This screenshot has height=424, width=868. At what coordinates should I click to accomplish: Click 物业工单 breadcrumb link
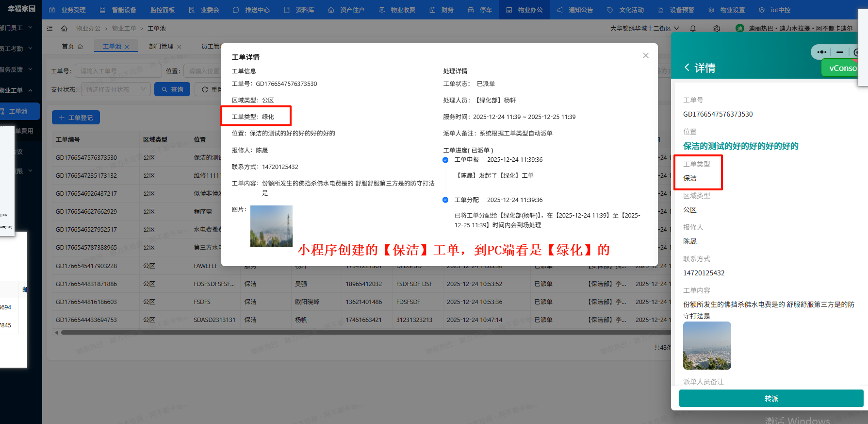(124, 28)
